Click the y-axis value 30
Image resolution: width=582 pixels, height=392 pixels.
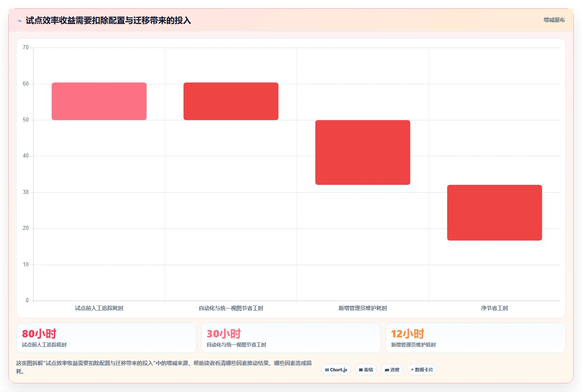(x=26, y=192)
